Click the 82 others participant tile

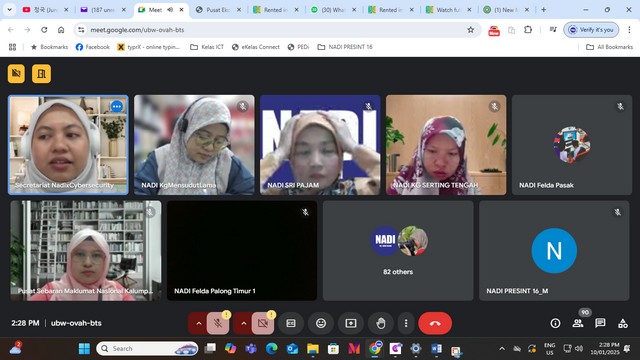[x=398, y=251]
